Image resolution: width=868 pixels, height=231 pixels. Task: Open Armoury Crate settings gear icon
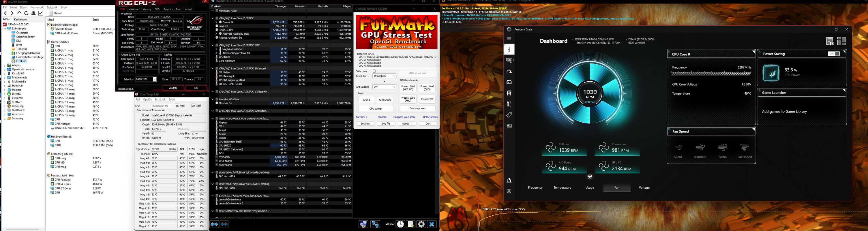[x=509, y=191]
